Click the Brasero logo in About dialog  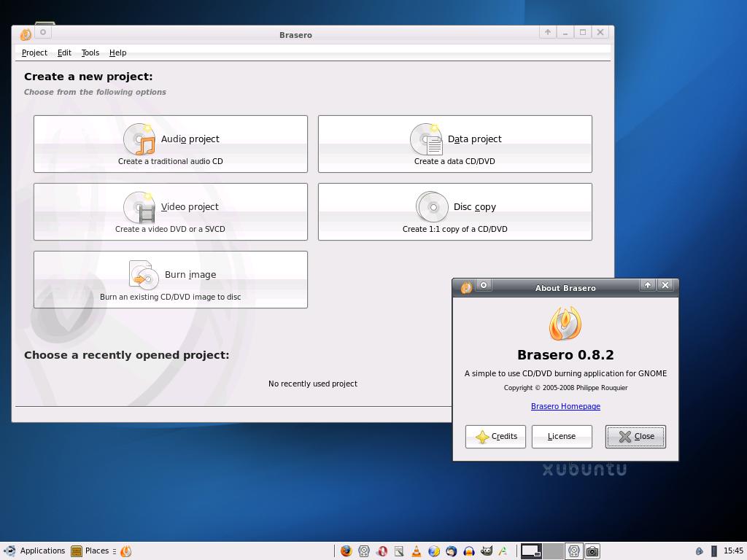[x=565, y=323]
